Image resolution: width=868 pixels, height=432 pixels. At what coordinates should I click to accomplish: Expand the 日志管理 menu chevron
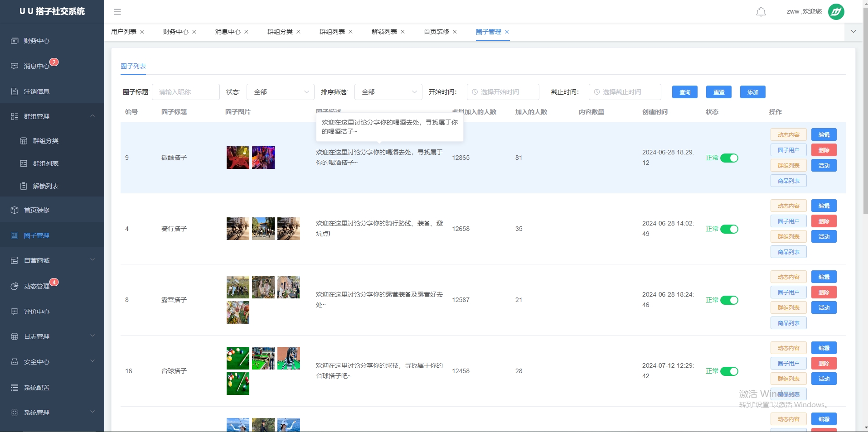92,336
